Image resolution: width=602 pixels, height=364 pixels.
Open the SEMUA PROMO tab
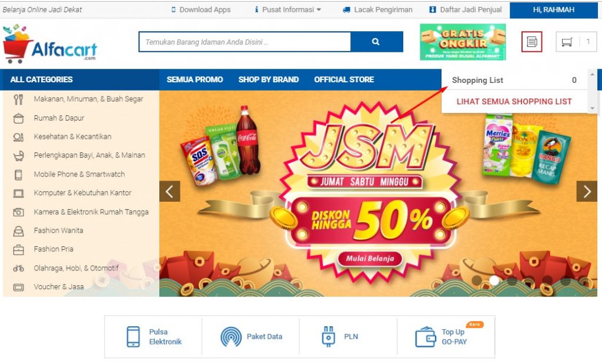tap(195, 79)
